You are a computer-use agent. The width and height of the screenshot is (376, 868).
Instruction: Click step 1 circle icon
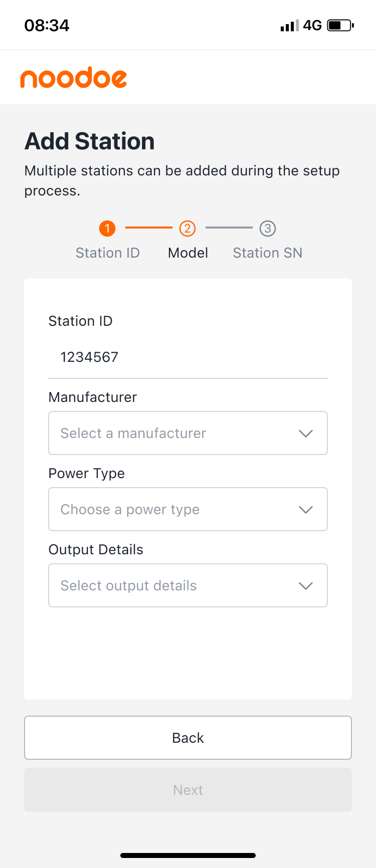click(107, 229)
